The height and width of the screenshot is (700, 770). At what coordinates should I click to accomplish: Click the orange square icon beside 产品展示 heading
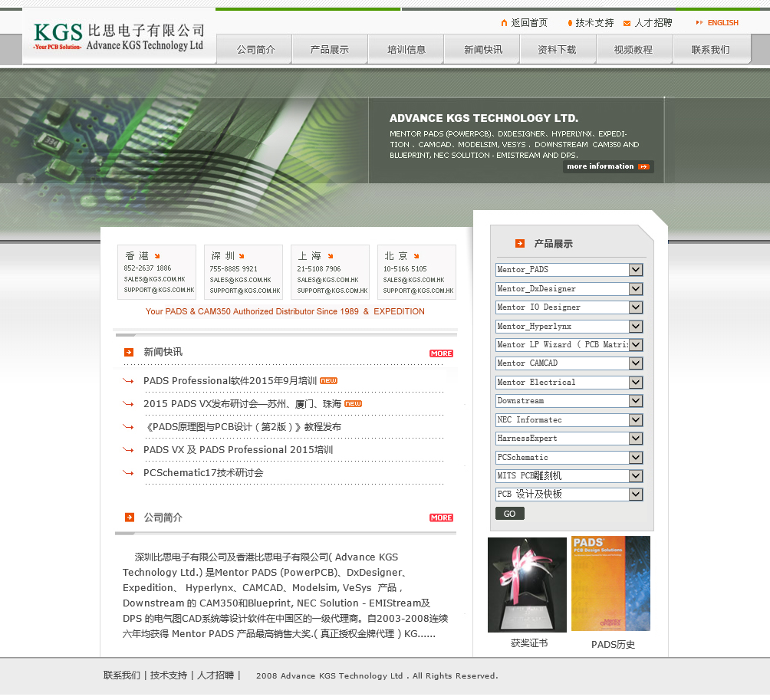click(x=519, y=244)
